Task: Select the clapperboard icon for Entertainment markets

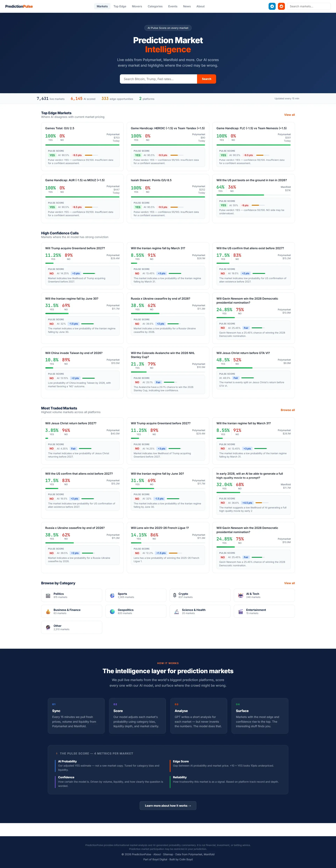Action: (240, 611)
